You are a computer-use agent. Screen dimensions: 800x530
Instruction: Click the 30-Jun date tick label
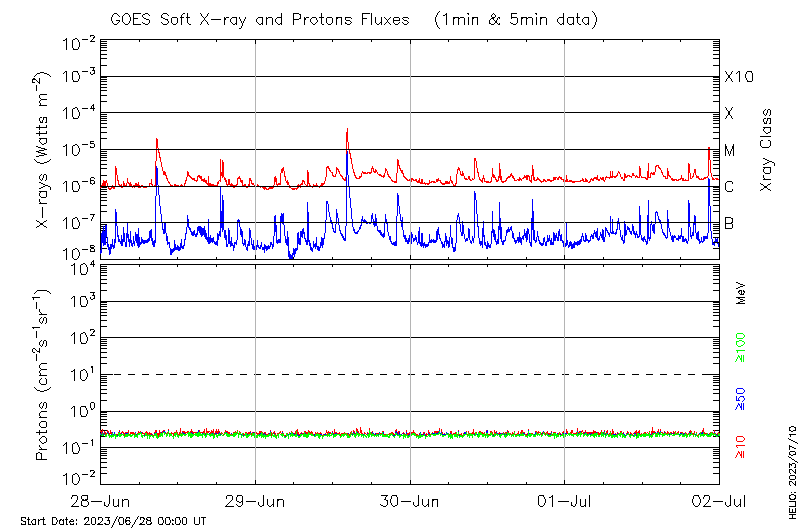(x=410, y=499)
